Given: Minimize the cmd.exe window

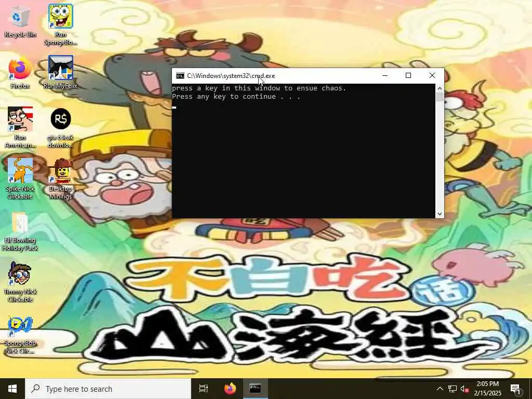Looking at the screenshot, I should [385, 76].
